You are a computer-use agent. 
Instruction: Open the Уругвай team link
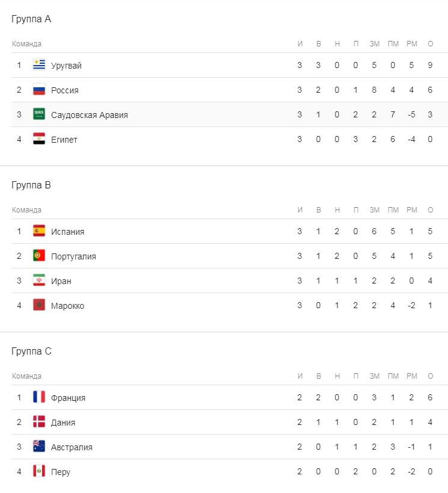[x=66, y=66]
